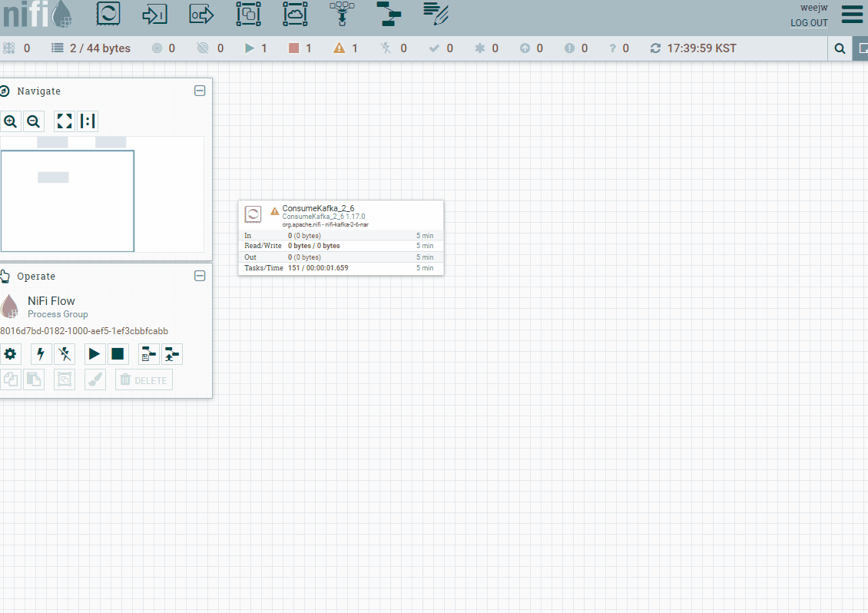Click the up-to-date checkmark indicator
This screenshot has width=868, height=613.
pos(441,48)
